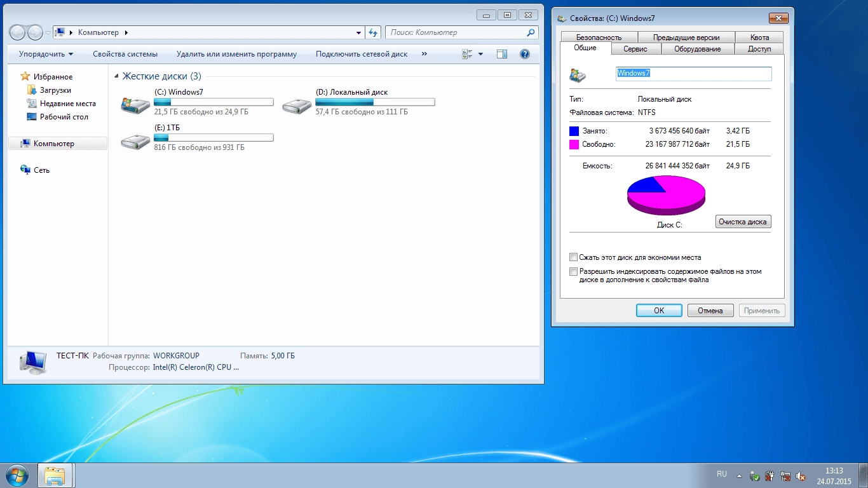The width and height of the screenshot is (868, 488).
Task: Click the Избранное star icon in sidebar
Action: (25, 76)
